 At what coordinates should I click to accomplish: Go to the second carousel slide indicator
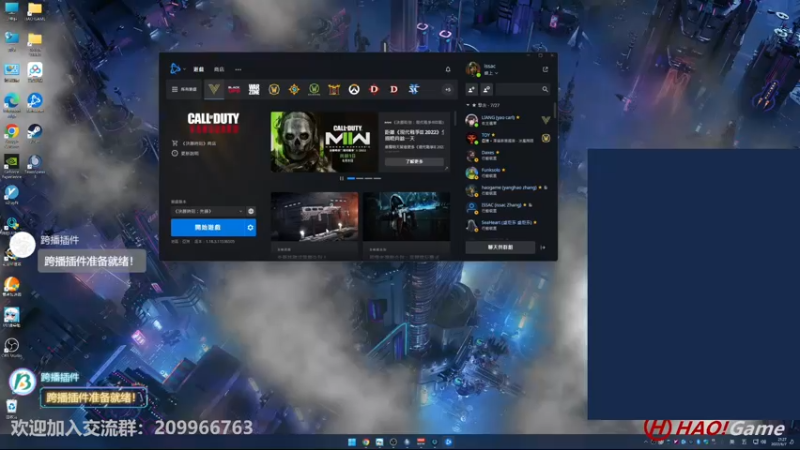pos(360,179)
